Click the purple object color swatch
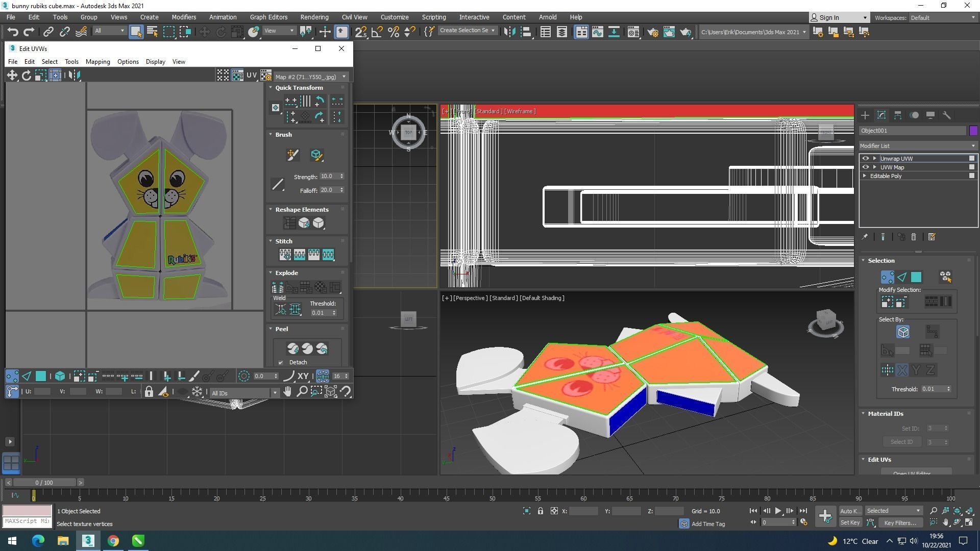980x551 pixels. pyautogui.click(x=973, y=131)
